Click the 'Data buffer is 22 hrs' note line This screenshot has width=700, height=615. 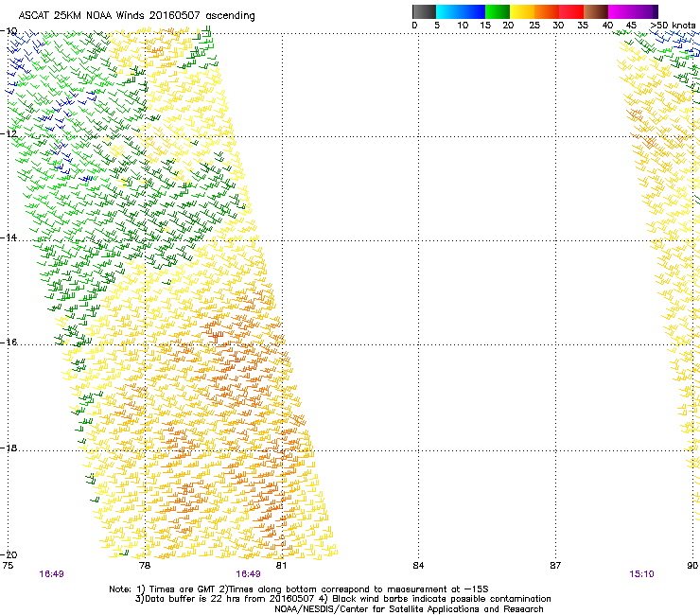pyautogui.click(x=342, y=599)
